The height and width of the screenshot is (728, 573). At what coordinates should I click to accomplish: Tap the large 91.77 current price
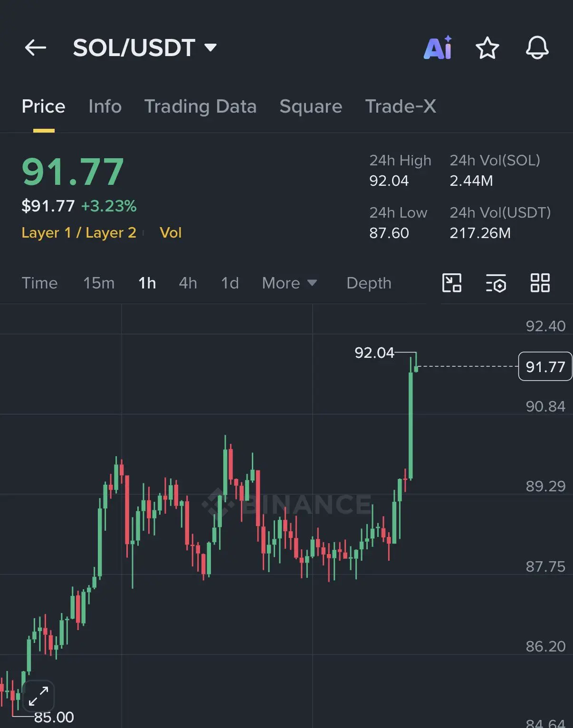pos(73,172)
